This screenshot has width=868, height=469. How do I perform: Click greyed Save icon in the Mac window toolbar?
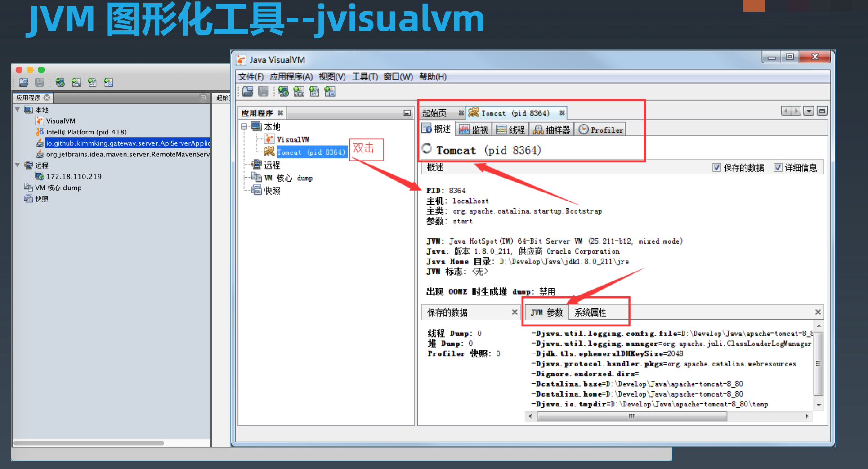[40, 83]
